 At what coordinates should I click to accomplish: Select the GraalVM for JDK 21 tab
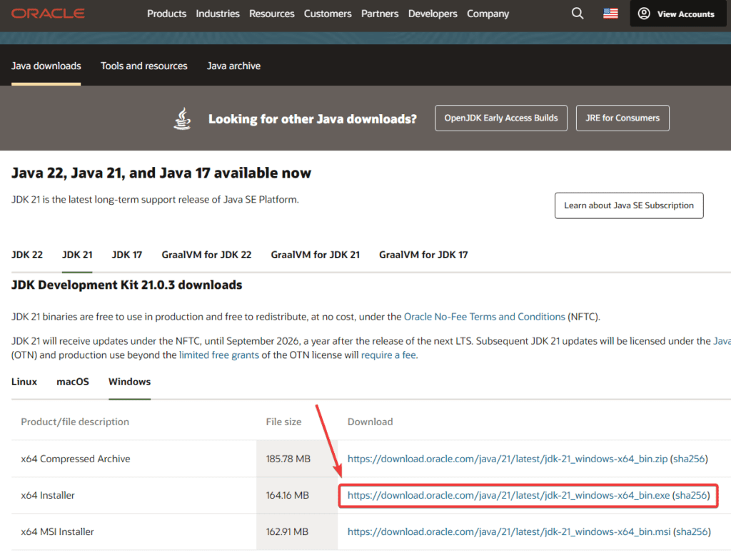315,255
